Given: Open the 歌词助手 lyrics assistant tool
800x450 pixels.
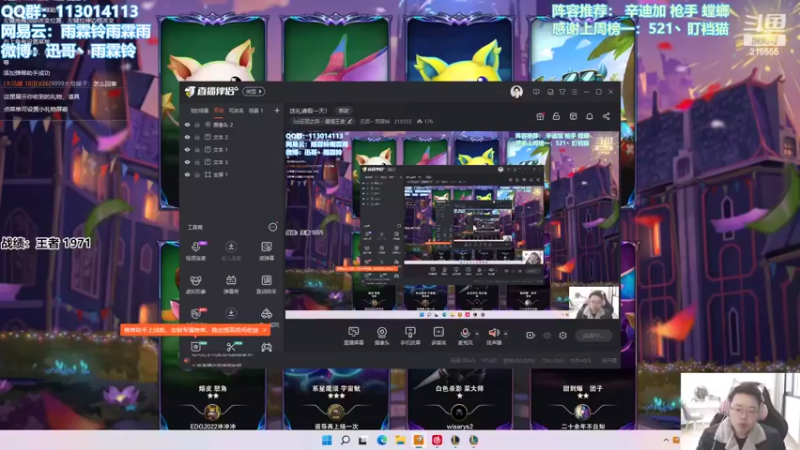Looking at the screenshot, I should (x=266, y=284).
